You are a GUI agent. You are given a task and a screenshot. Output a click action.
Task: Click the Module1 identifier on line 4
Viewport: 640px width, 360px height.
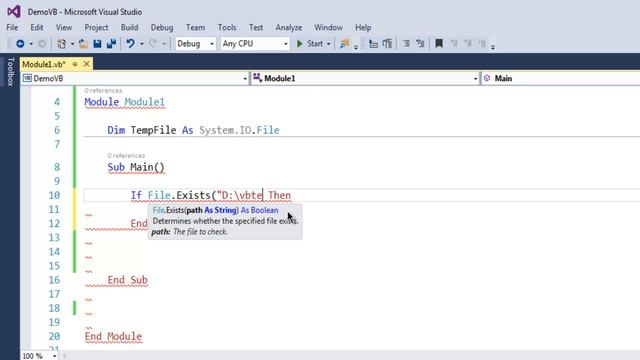(x=144, y=102)
